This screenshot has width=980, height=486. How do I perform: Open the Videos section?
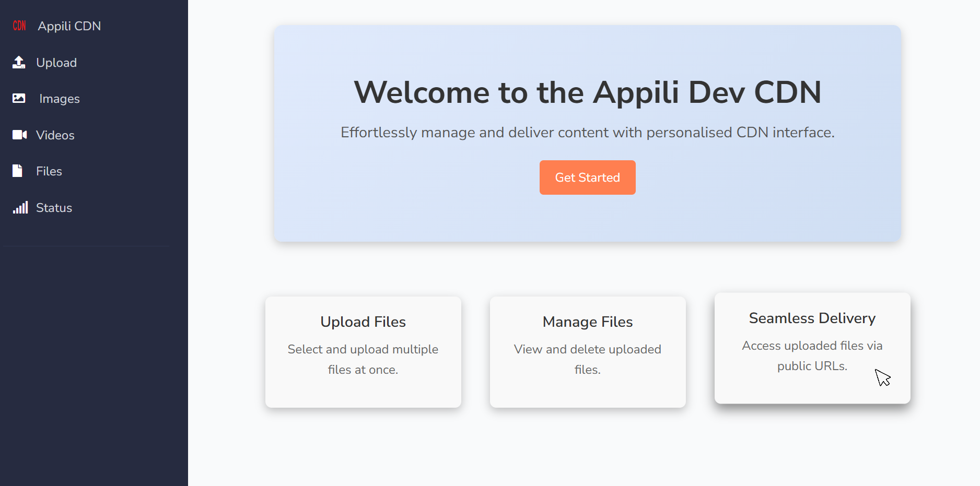(55, 135)
